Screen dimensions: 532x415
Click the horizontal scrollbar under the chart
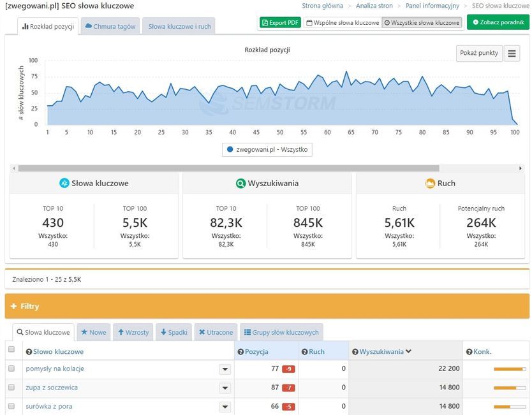[x=228, y=168]
